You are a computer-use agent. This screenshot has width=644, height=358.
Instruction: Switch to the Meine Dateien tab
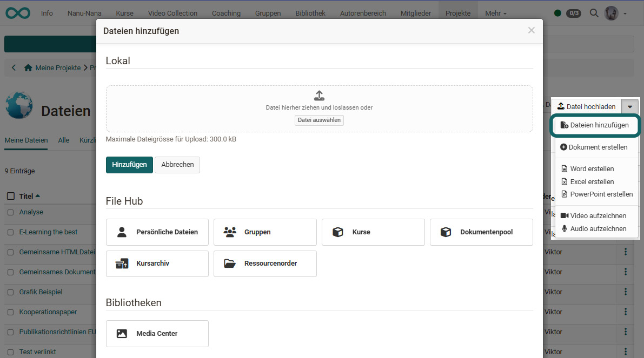[x=26, y=140]
